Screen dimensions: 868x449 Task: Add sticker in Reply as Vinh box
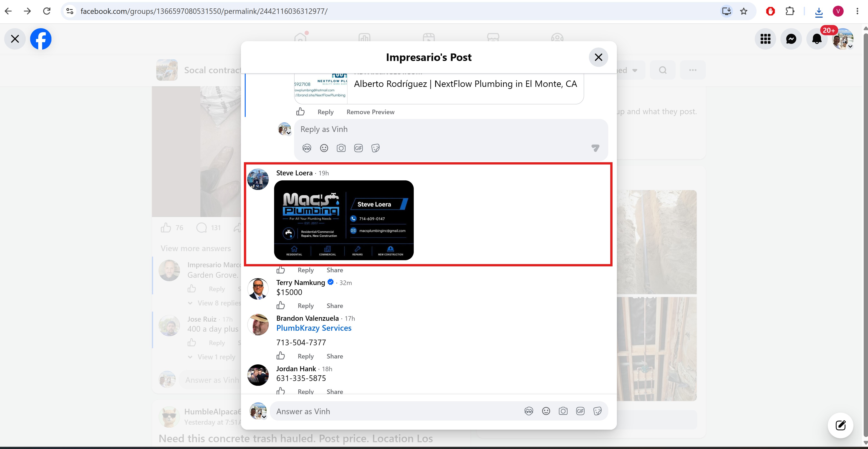375,148
